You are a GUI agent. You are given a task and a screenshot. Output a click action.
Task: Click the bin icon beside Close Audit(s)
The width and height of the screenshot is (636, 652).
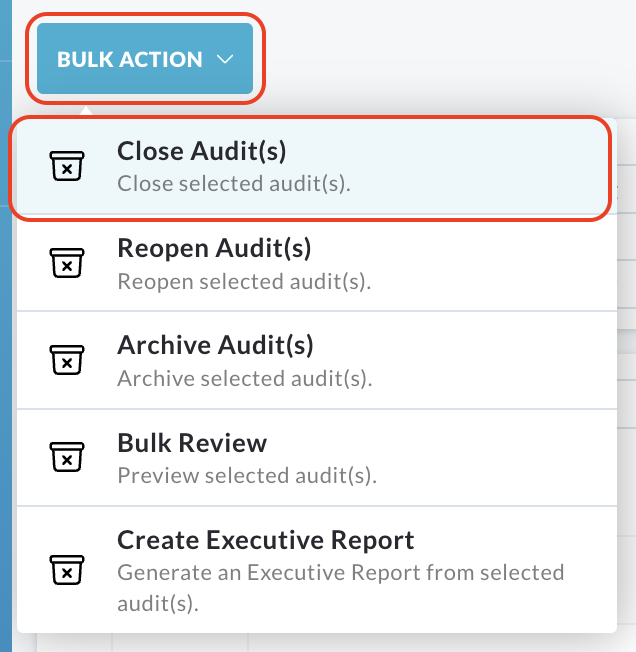[x=67, y=166]
